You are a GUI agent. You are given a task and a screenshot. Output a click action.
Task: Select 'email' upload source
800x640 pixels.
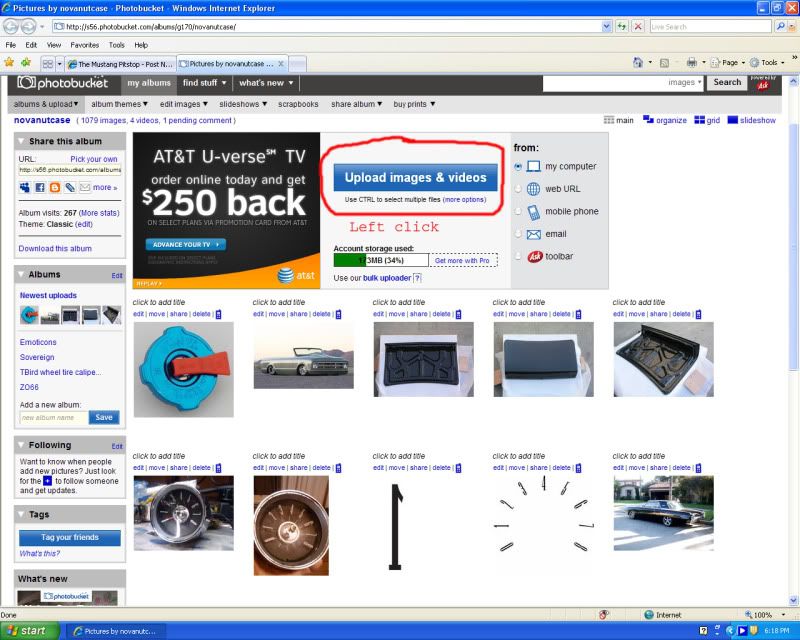pos(518,234)
